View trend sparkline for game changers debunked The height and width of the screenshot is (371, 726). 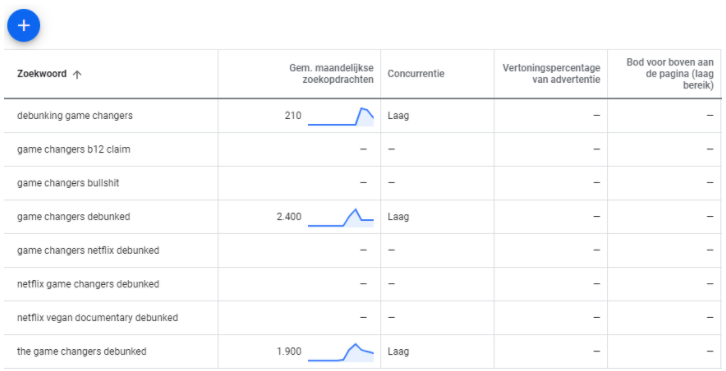tap(341, 217)
